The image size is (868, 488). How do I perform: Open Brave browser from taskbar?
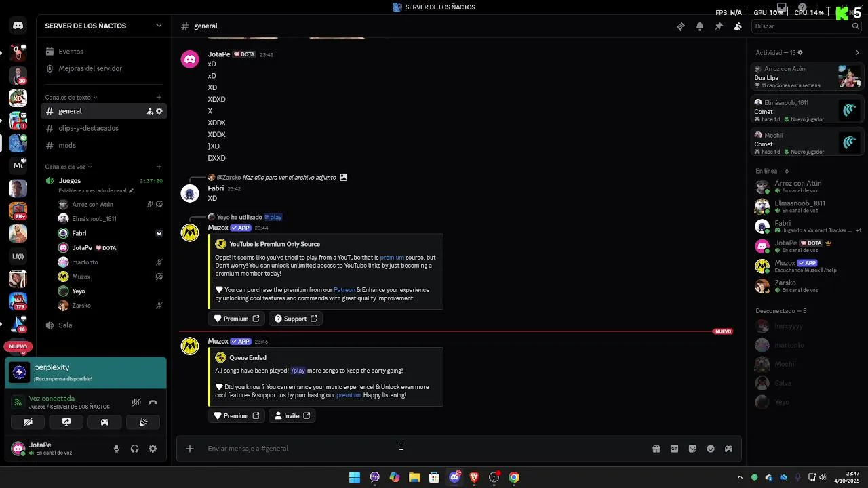pyautogui.click(x=474, y=477)
